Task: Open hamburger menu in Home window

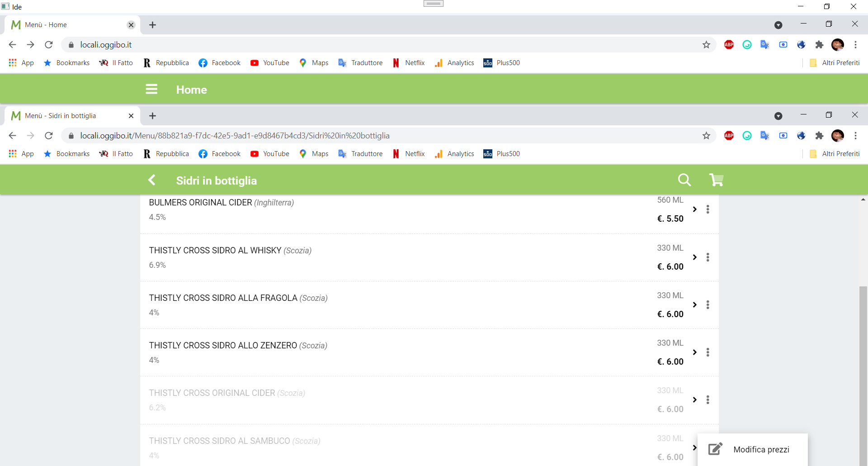Action: [x=151, y=89]
